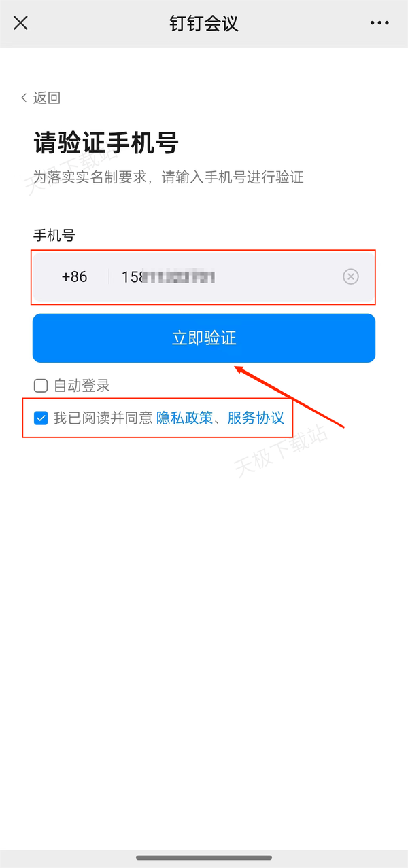Image resolution: width=408 pixels, height=868 pixels.
Task: Open the three-dots more options menu
Action: (x=379, y=23)
